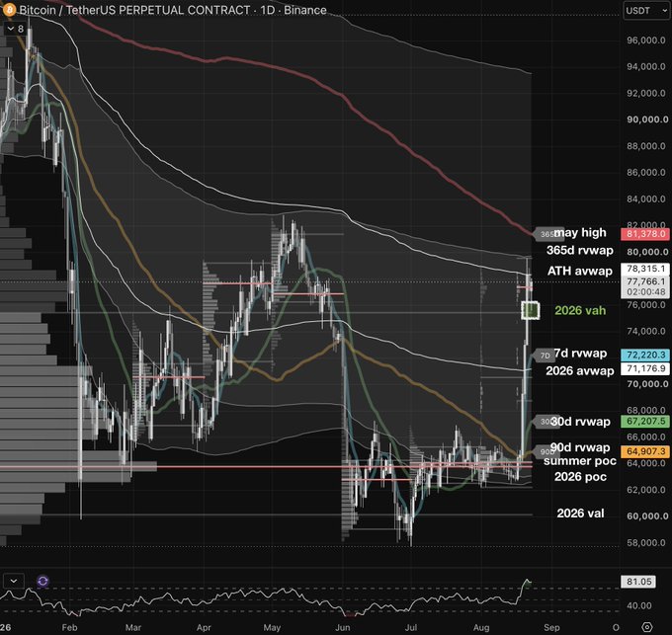
Task: Select the 90D VWAP line tag
Action: click(x=546, y=451)
